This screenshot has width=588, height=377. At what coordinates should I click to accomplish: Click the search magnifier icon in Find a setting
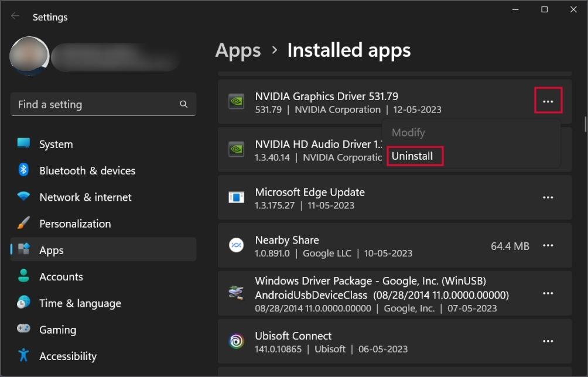pyautogui.click(x=183, y=104)
